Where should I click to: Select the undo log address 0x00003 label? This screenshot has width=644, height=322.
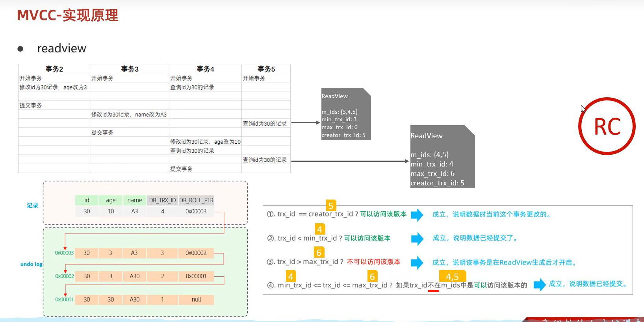click(64, 253)
